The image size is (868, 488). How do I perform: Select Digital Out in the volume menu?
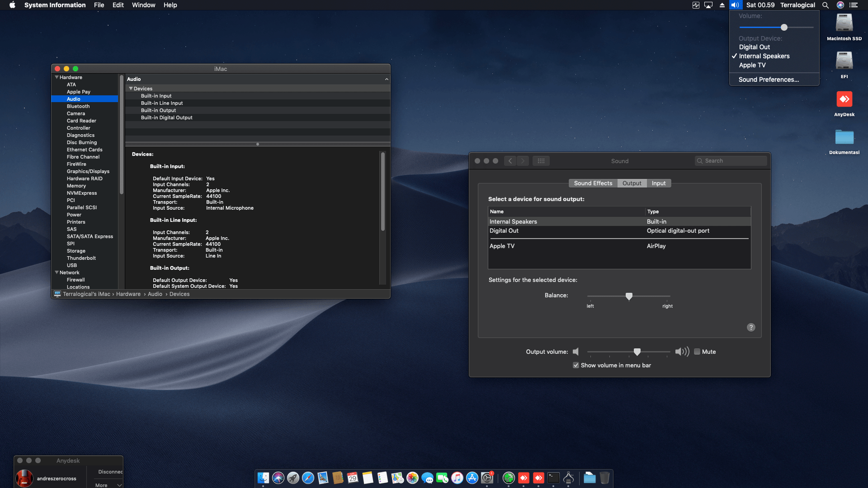click(x=755, y=47)
